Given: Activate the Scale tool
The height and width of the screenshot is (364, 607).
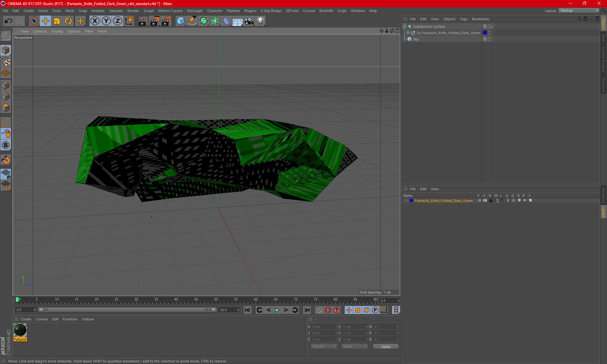Looking at the screenshot, I should 57,21.
